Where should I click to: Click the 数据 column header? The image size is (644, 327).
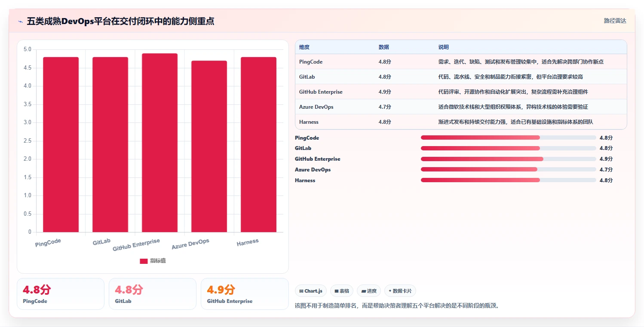pos(384,47)
